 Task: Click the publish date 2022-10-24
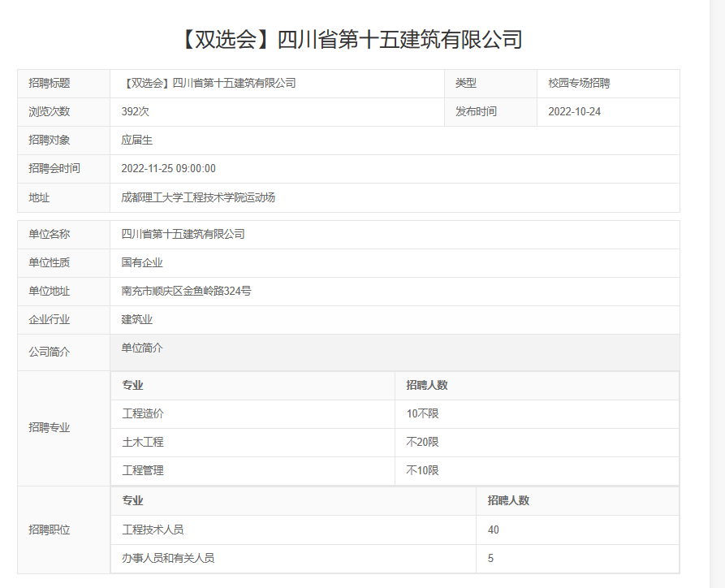click(574, 111)
